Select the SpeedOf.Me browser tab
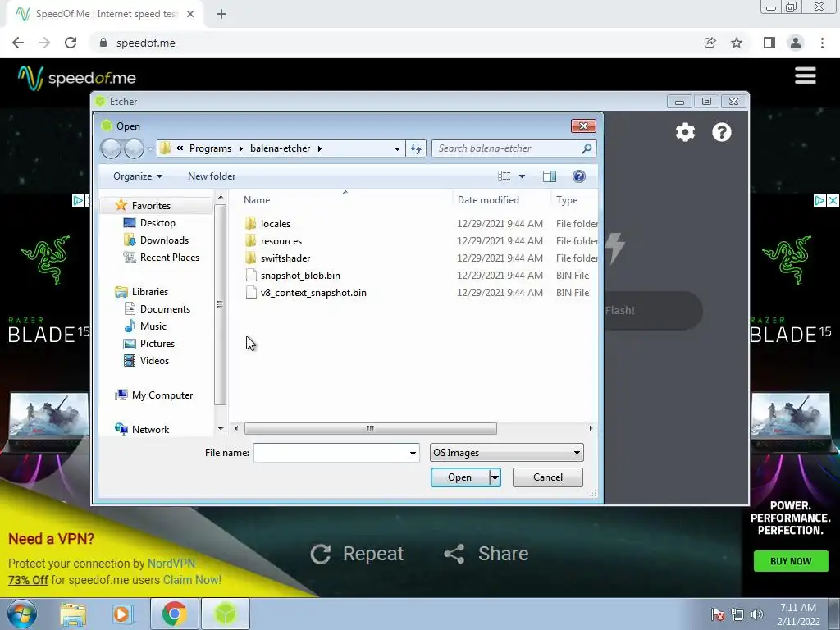This screenshot has width=840, height=630. click(x=106, y=14)
